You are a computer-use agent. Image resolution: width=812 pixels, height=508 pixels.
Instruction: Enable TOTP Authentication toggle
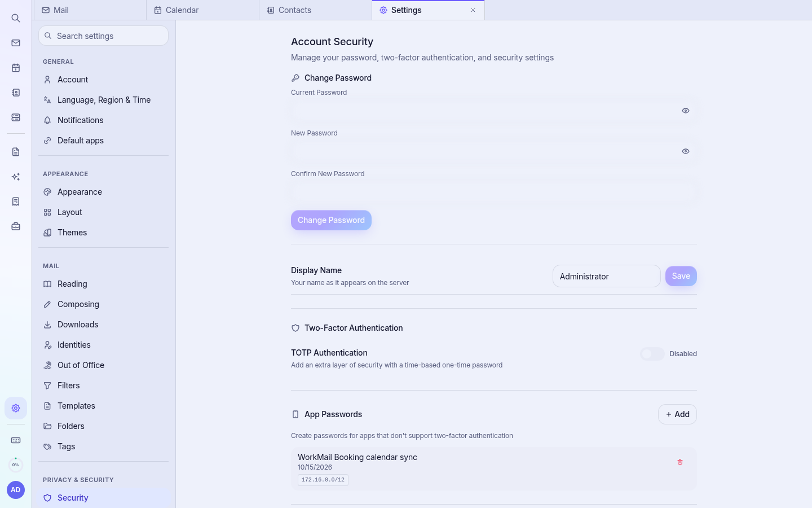652,354
